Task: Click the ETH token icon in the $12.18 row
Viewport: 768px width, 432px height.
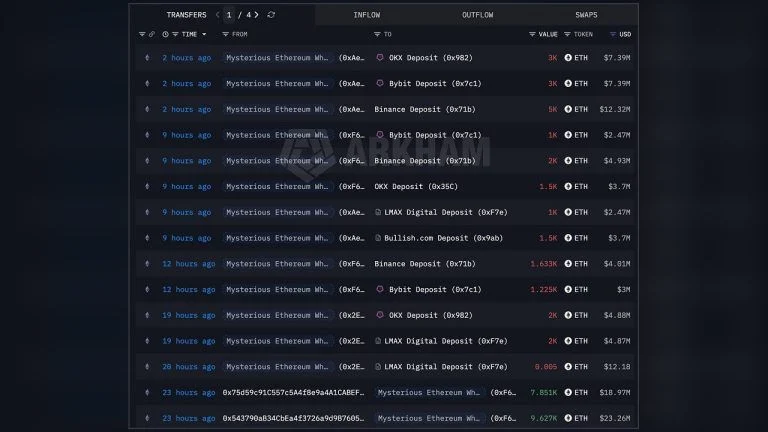Action: (568, 366)
